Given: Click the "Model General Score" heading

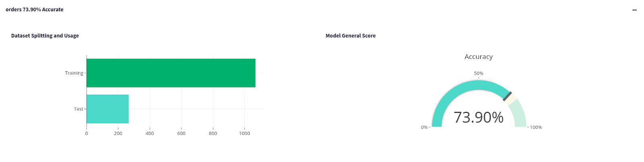Looking at the screenshot, I should [x=351, y=35].
